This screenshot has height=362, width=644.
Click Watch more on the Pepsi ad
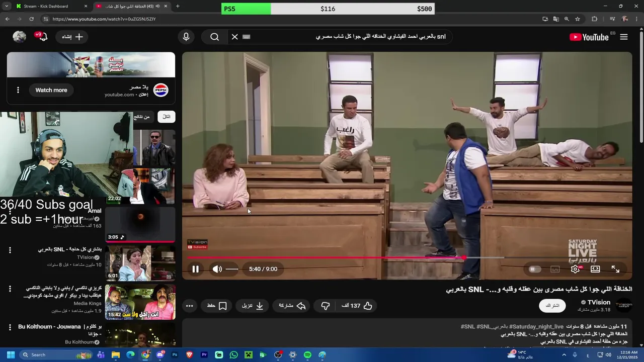click(x=51, y=90)
